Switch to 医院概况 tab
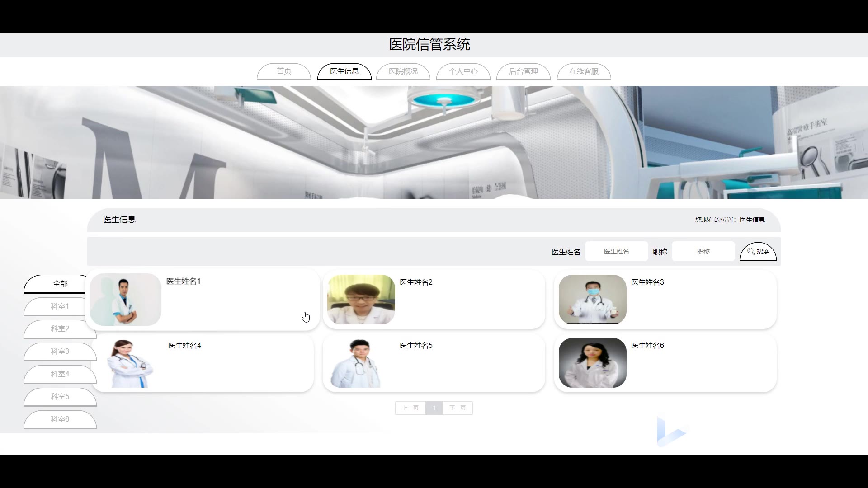 coord(403,71)
